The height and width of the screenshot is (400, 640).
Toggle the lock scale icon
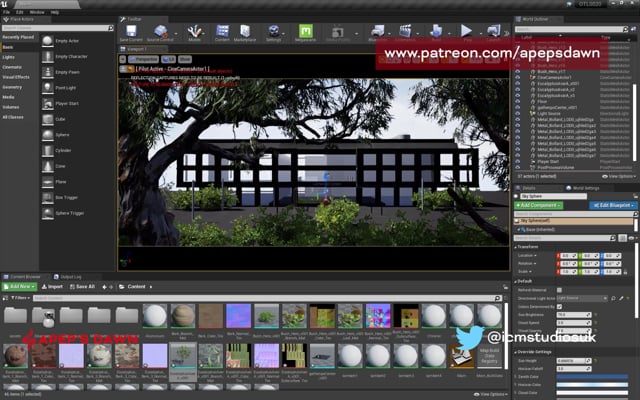tap(626, 272)
